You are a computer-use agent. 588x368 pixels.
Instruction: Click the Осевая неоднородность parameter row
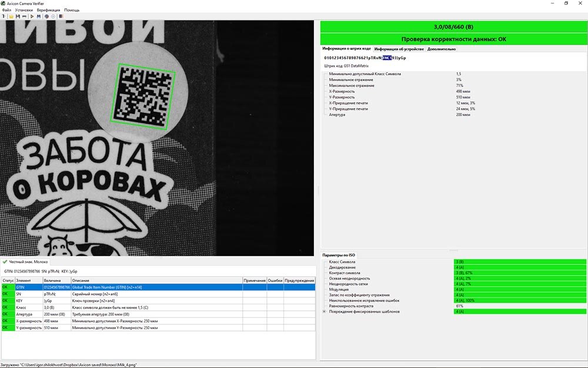point(454,279)
